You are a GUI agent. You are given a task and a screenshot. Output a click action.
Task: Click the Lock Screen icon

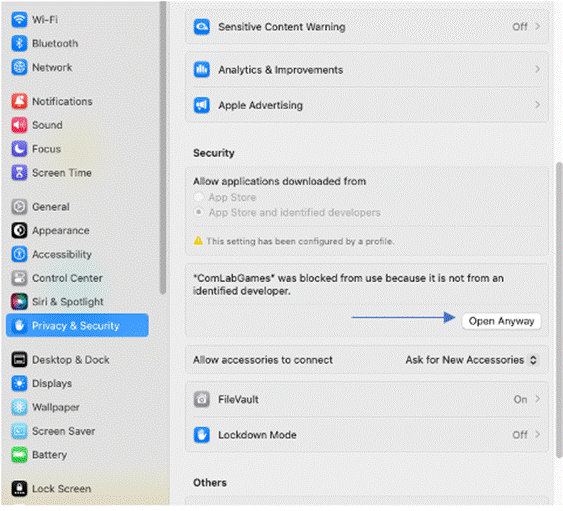[x=19, y=489]
